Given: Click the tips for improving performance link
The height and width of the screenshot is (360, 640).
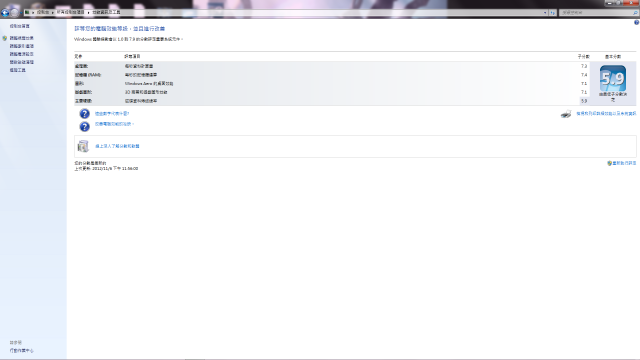Looking at the screenshot, I should coord(114,124).
